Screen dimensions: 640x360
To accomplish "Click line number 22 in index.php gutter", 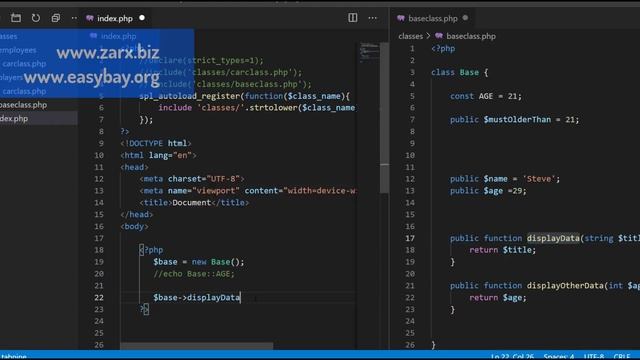I will 99,298.
